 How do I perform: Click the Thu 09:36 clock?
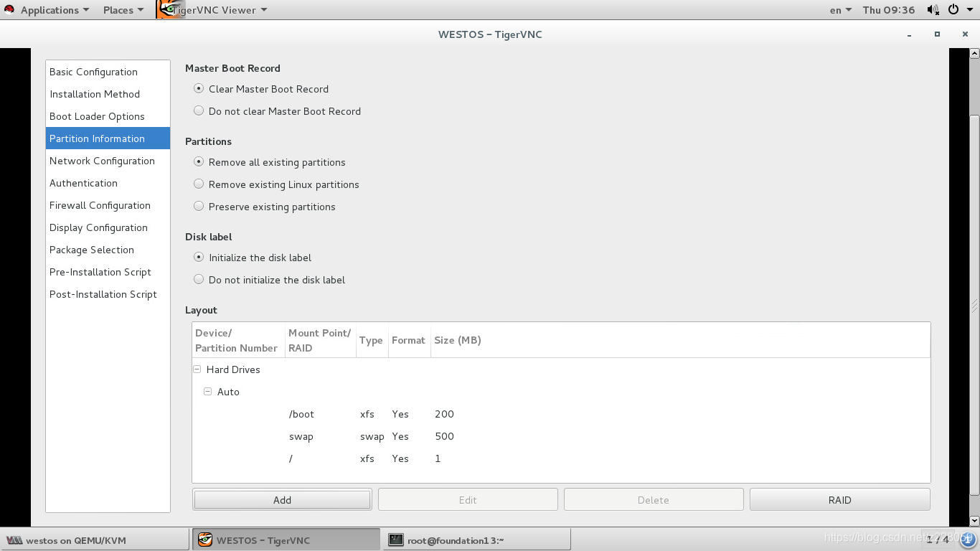point(889,10)
